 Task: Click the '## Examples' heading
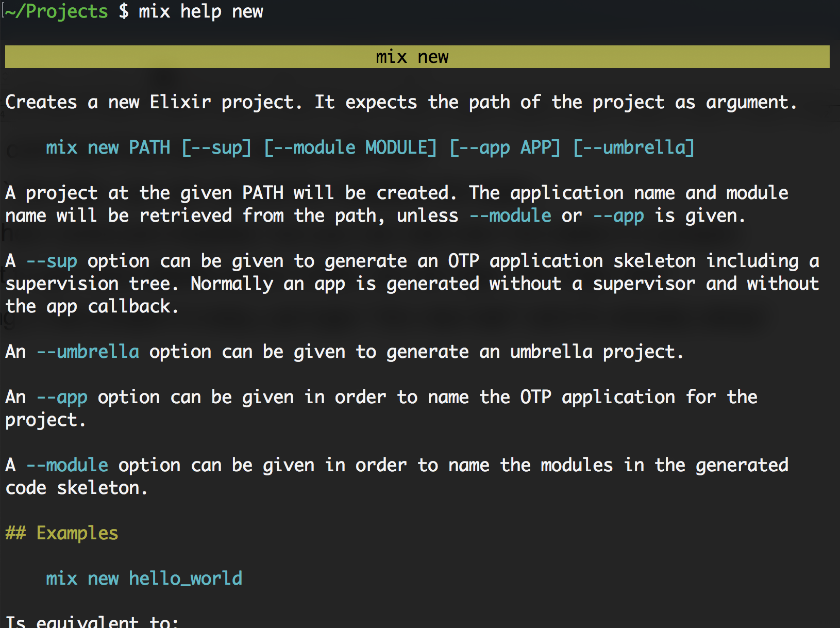[x=62, y=533]
